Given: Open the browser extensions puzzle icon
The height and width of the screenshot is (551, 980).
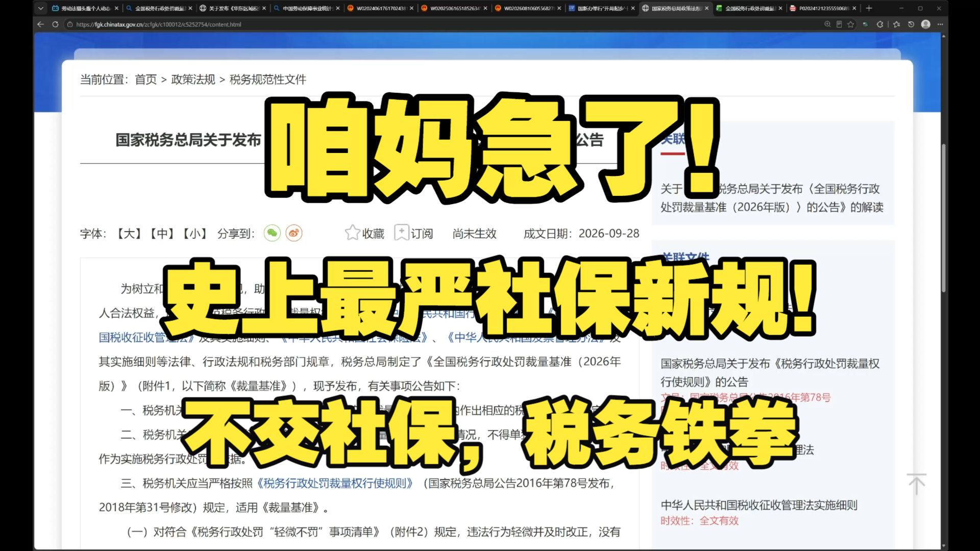Looking at the screenshot, I should click(880, 24).
